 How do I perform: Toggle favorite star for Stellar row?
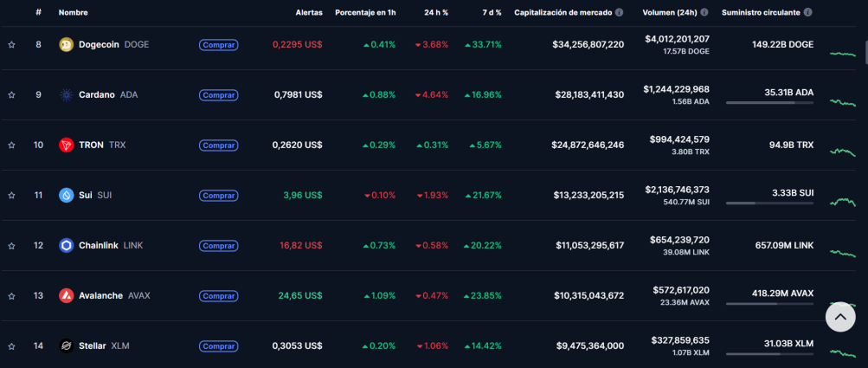11,345
